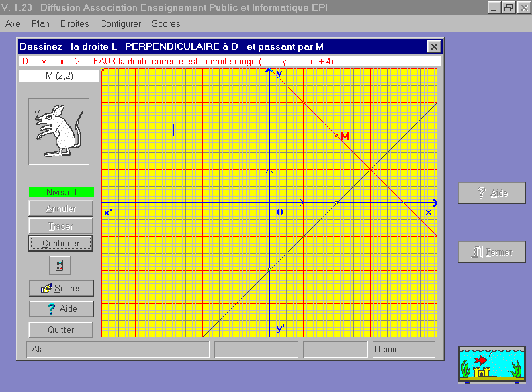
Task: Click point M on the graph
Action: click(x=337, y=136)
